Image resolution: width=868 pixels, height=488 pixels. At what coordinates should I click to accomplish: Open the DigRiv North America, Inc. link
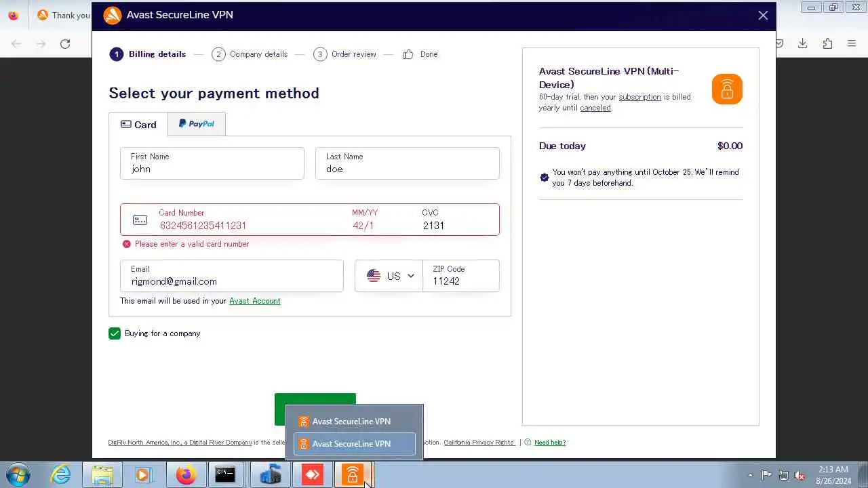144,443
